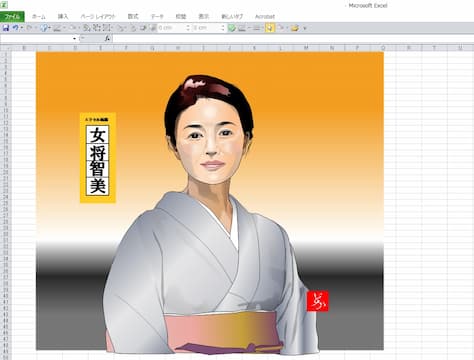The image size is (474, 360).
Task: Click the green check mark toolbar icon
Action: click(x=232, y=28)
